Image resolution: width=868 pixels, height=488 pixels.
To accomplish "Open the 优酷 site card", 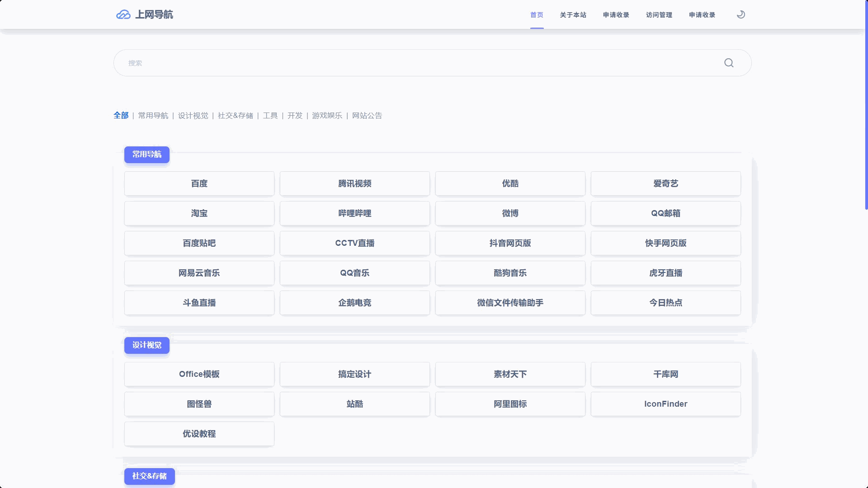I will pos(510,183).
